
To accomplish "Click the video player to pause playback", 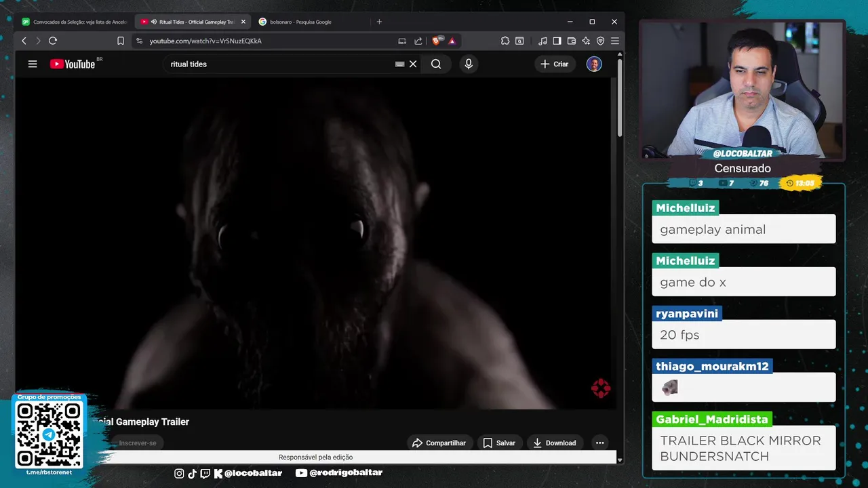I will [x=315, y=243].
